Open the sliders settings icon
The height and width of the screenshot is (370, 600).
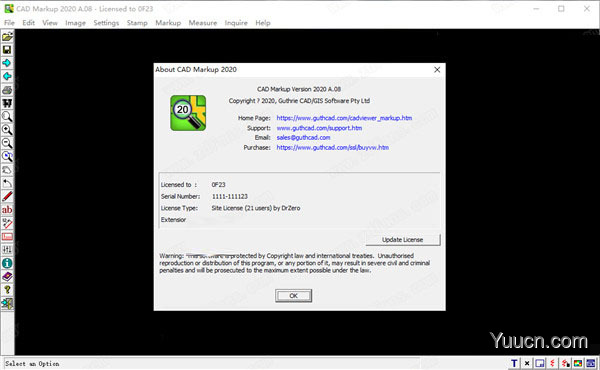click(7, 250)
